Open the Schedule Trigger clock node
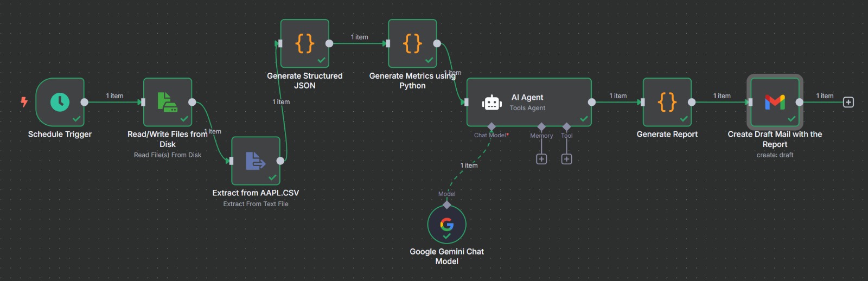This screenshot has width=868, height=281. click(60, 102)
